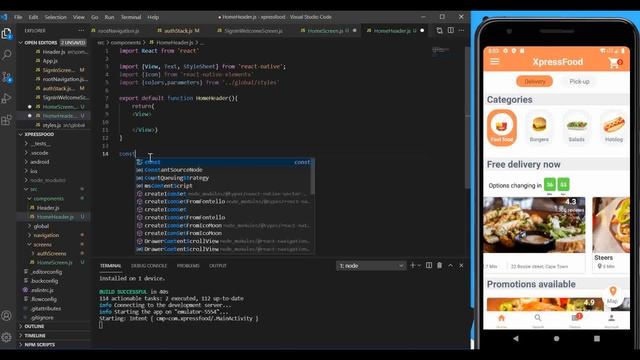The width and height of the screenshot is (640, 360).
Task: Switch to the Debug Console panel tab
Action: coord(149,266)
